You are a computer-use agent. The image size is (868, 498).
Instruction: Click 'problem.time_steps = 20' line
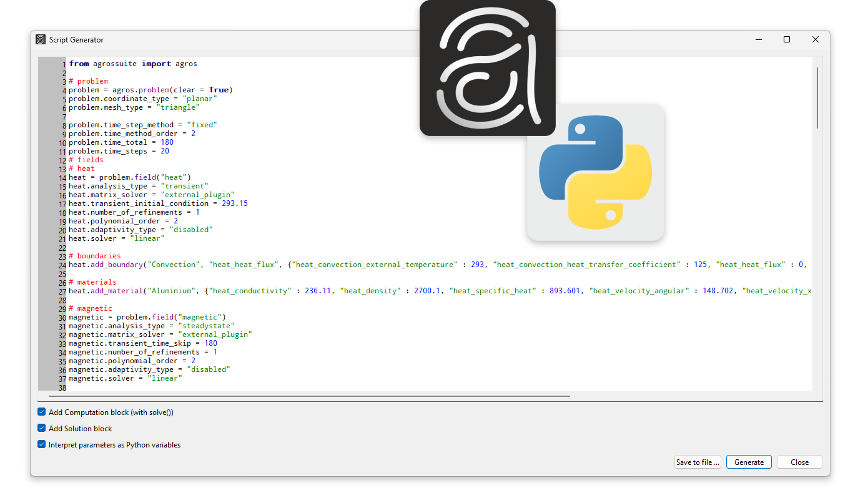[119, 151]
